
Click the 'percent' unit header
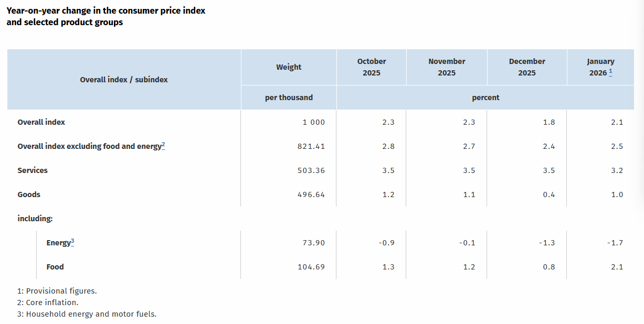(485, 98)
